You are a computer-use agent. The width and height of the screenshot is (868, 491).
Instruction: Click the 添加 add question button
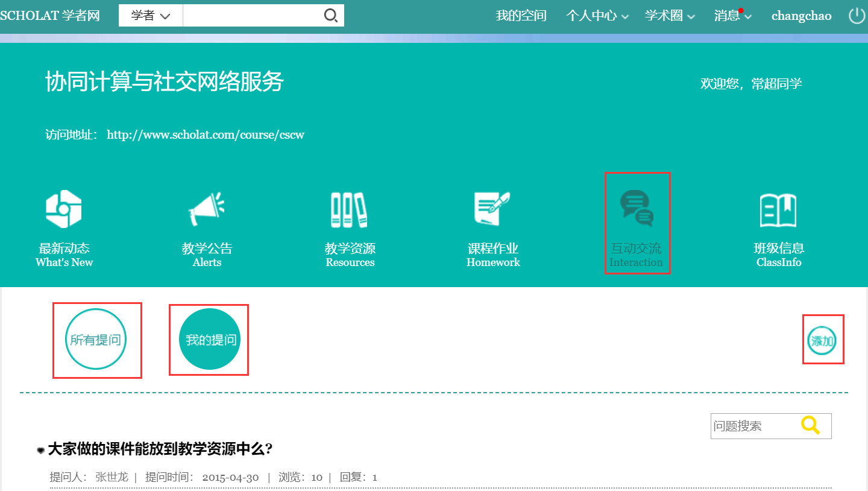822,341
